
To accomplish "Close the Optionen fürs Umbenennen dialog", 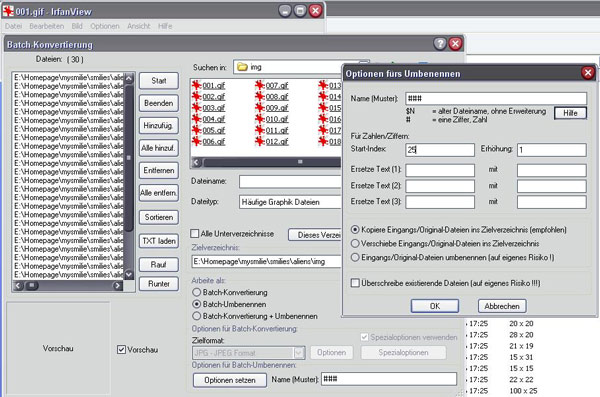I will pyautogui.click(x=588, y=73).
